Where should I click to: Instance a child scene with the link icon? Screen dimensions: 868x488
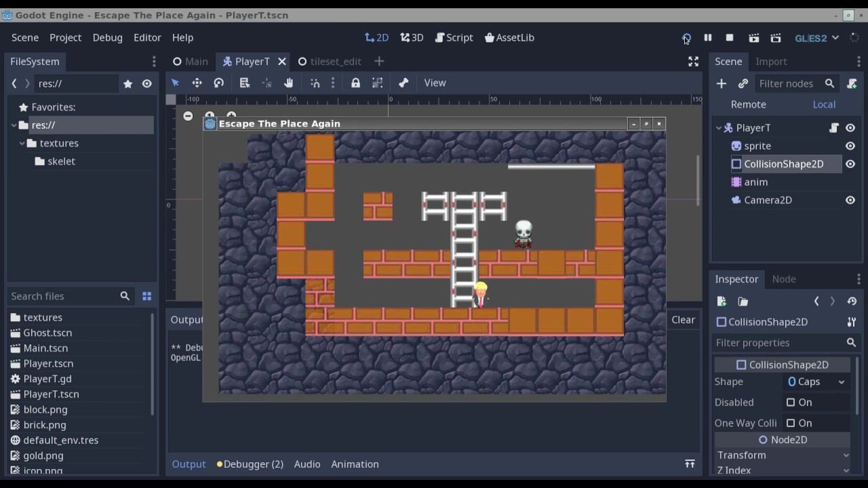pyautogui.click(x=743, y=83)
